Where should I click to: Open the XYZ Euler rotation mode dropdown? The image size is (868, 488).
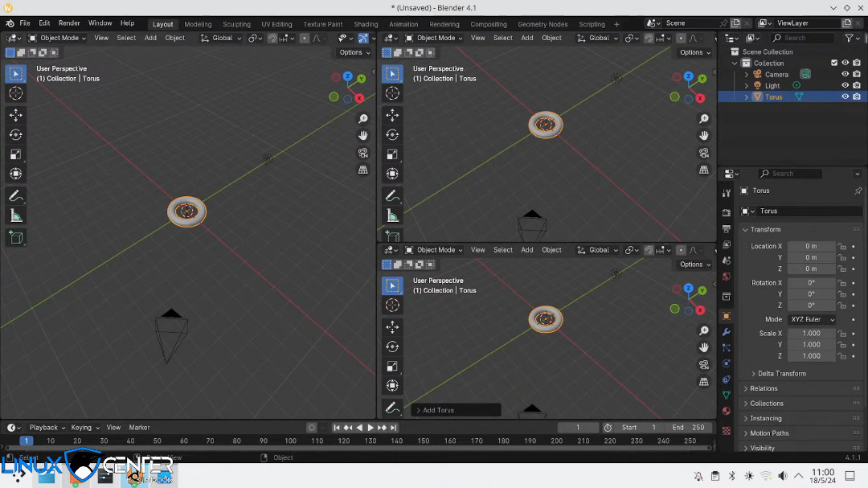point(812,319)
